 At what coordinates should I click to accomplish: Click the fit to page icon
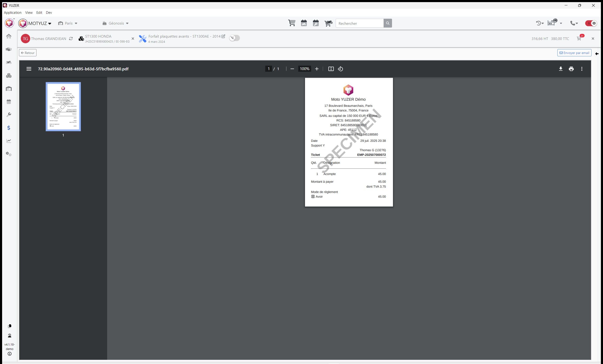click(331, 69)
